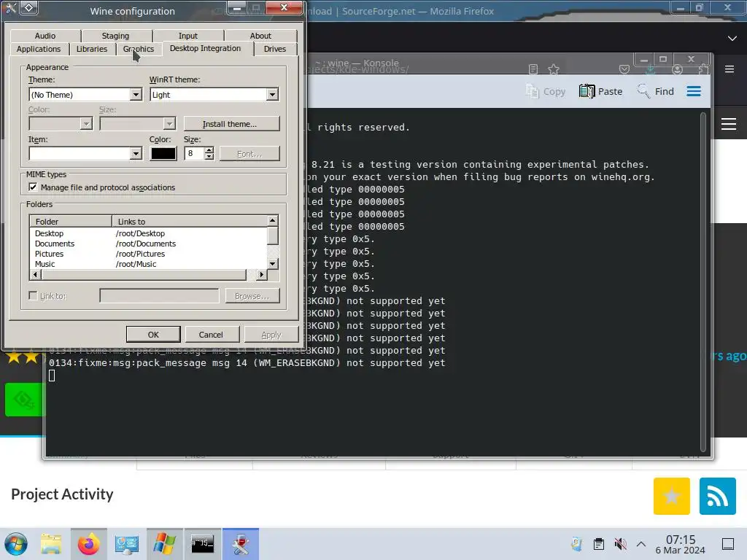Click the blue RSS feed button

(x=718, y=496)
